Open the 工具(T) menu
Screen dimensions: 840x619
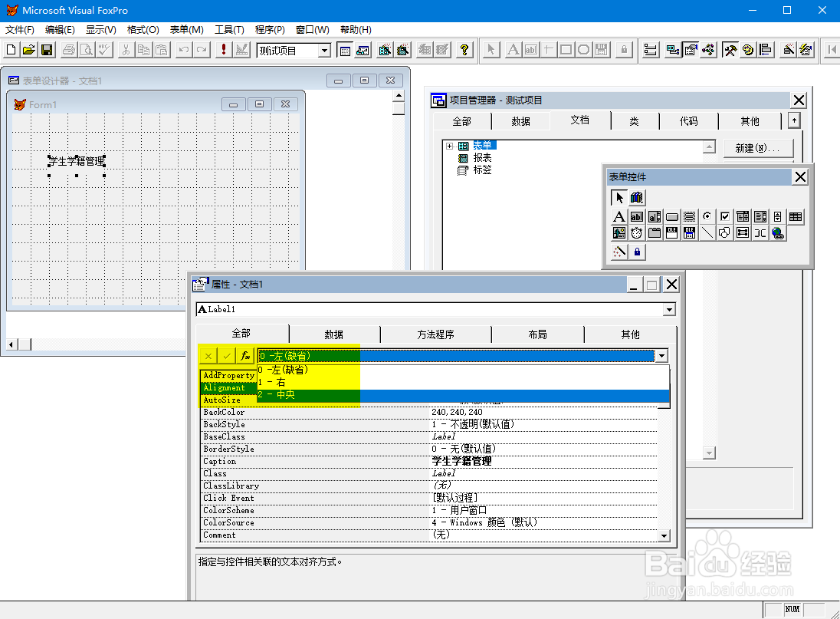[x=229, y=29]
